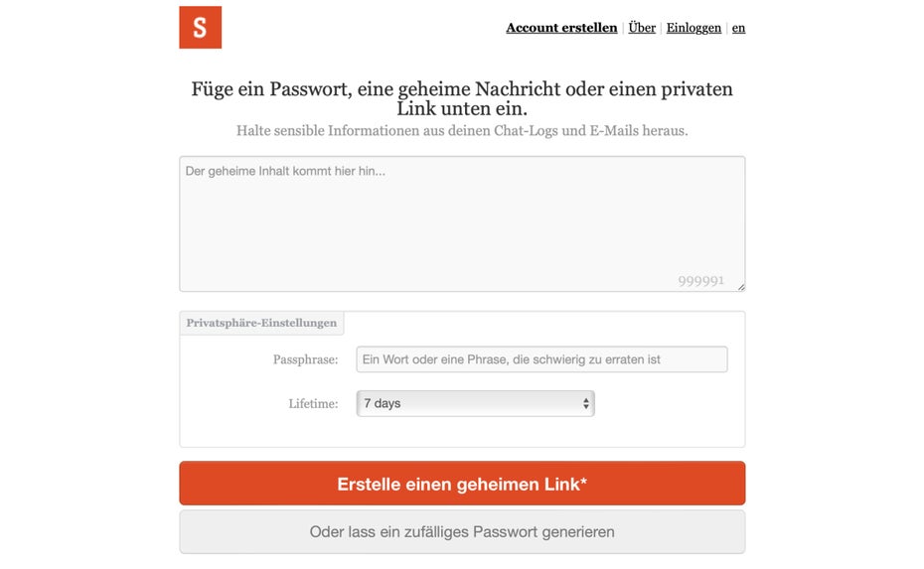Open the Lifetime 7 days dropdown
The width and height of the screenshot is (924, 569).
point(476,403)
